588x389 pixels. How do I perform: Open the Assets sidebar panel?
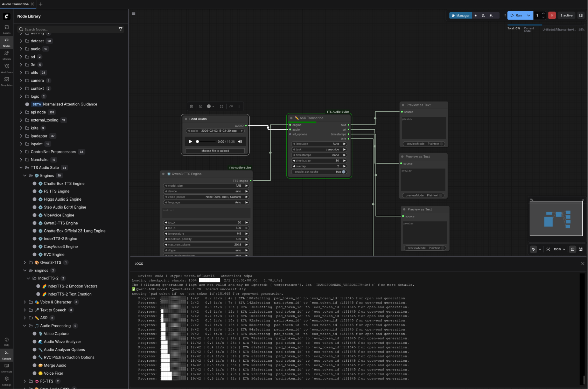7,29
